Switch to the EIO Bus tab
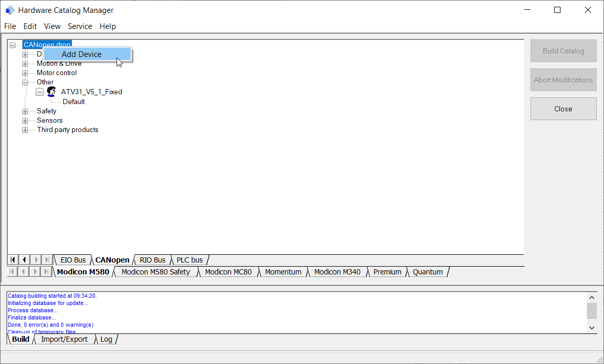 point(73,260)
